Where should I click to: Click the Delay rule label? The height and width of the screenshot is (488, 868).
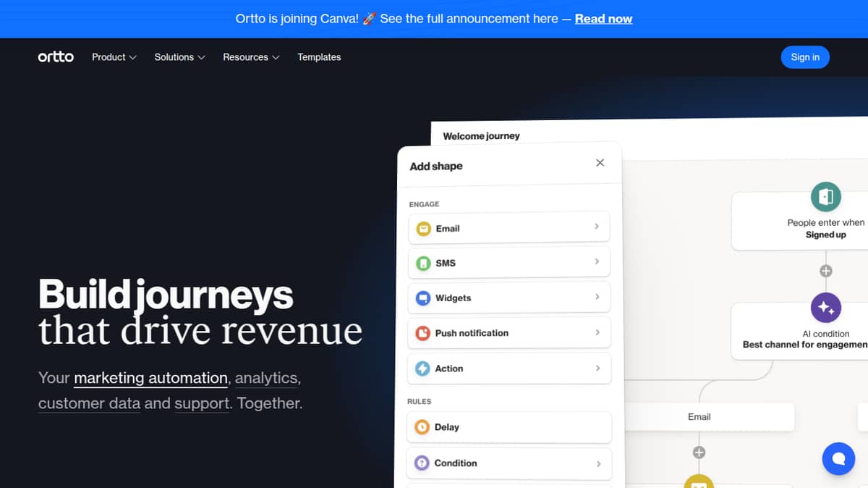(447, 427)
